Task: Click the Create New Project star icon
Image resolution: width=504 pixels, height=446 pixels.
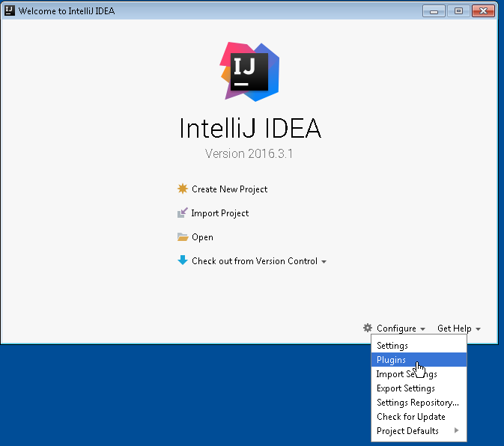Action: pos(183,189)
